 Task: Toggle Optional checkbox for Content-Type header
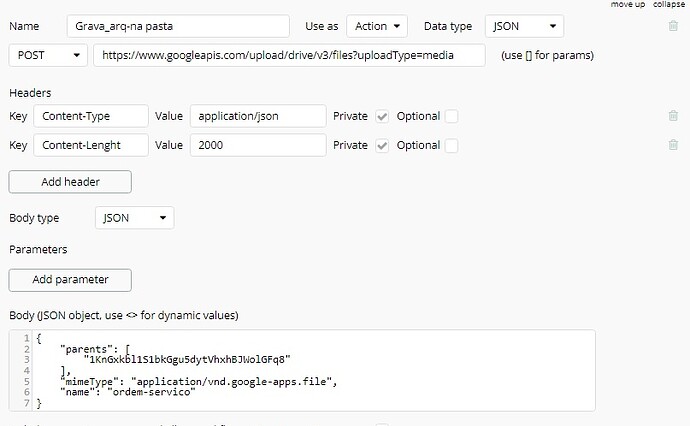451,117
